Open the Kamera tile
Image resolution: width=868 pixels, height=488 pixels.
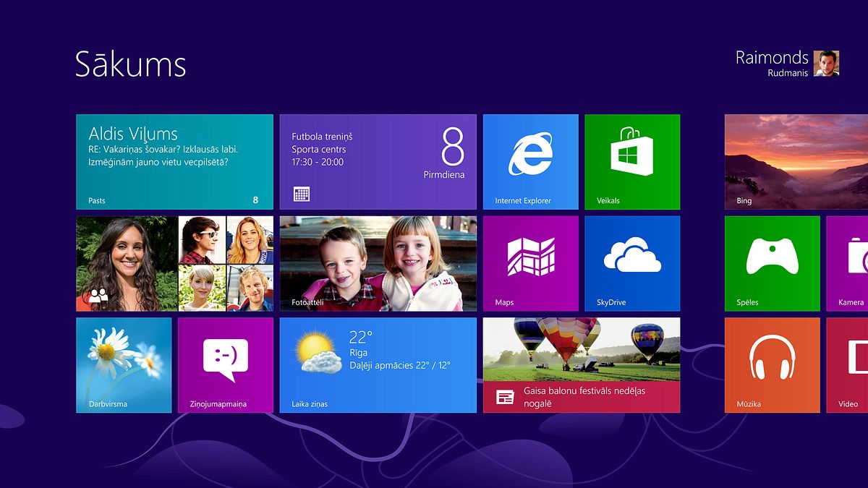pos(847,264)
